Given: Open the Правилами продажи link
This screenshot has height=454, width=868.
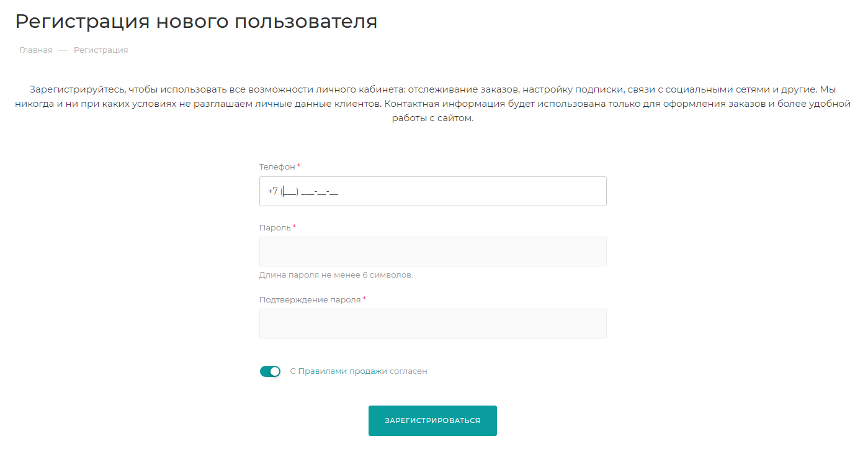Looking at the screenshot, I should point(342,371).
